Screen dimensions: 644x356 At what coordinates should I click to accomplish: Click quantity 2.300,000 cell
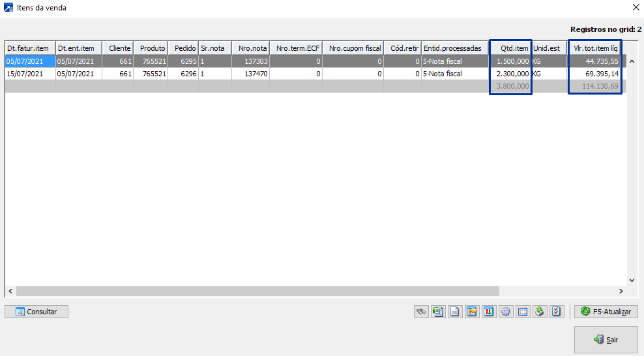(x=510, y=74)
